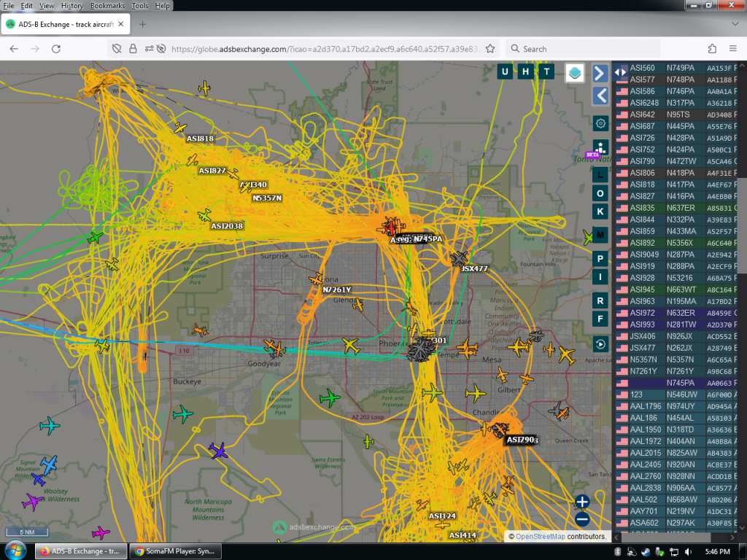This screenshot has height=560, width=747.
Task: Close the ADS-B Exchange tab
Action: pos(121,24)
